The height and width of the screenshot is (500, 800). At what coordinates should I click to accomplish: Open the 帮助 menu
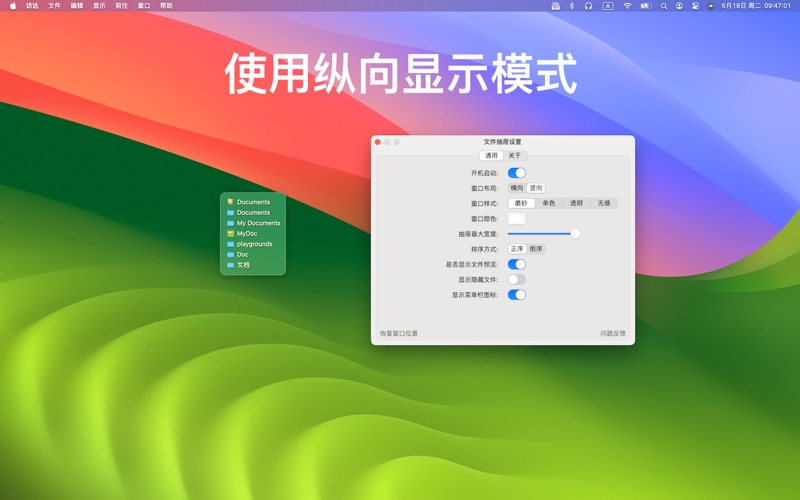[x=166, y=6]
